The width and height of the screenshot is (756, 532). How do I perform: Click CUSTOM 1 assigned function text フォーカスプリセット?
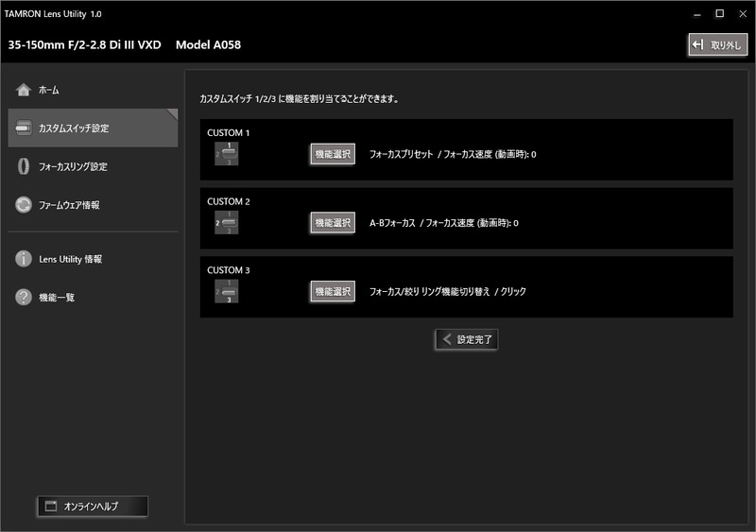coord(401,154)
